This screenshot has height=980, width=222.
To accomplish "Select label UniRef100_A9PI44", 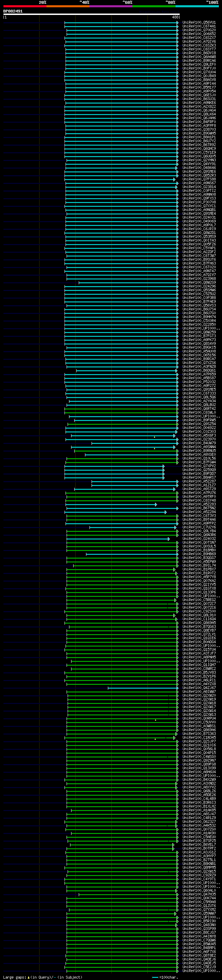I will [199, 83].
